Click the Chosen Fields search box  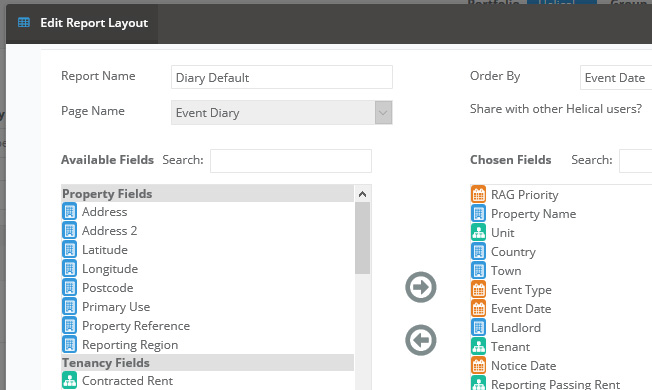[635, 160]
